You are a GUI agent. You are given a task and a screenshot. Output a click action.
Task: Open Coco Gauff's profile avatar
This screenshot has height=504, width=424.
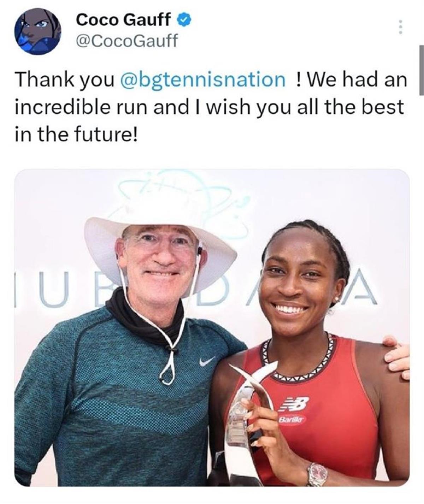pos(37,31)
